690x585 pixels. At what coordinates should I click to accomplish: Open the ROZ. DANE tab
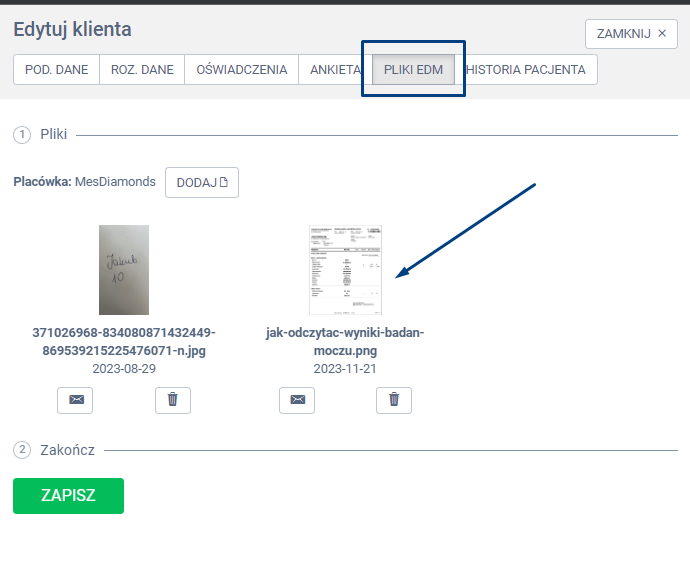click(142, 70)
